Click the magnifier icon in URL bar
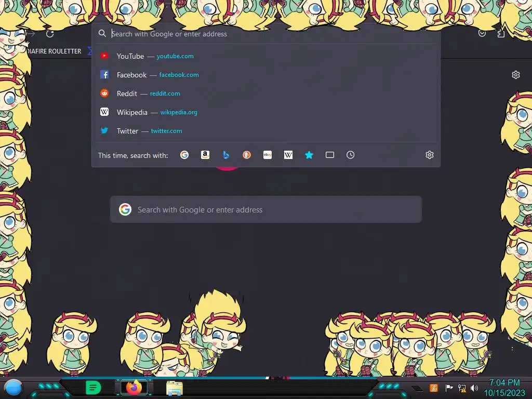532x399 pixels. pos(102,33)
